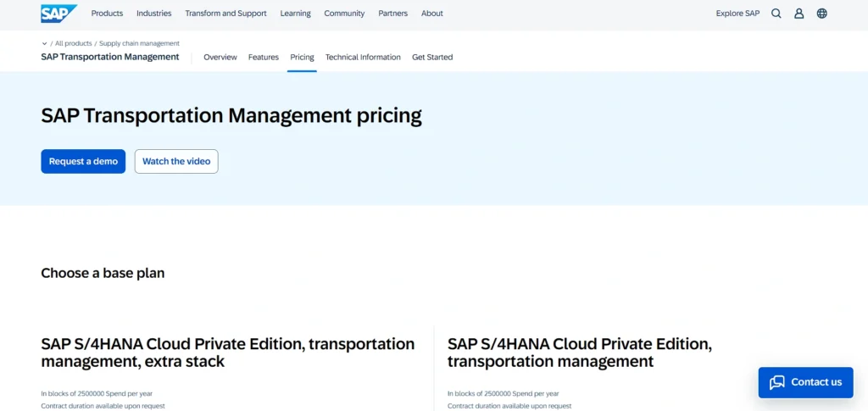The height and width of the screenshot is (411, 868).
Task: Click the Watch the video button
Action: coord(176,162)
